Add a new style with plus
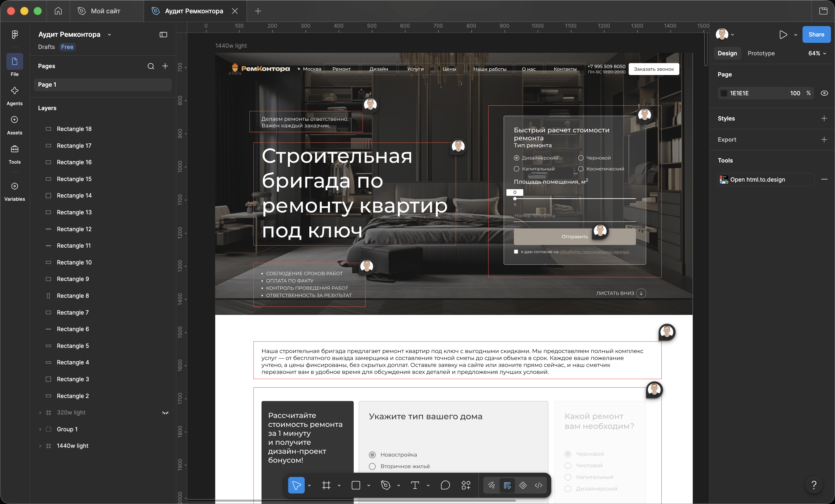 tap(824, 118)
